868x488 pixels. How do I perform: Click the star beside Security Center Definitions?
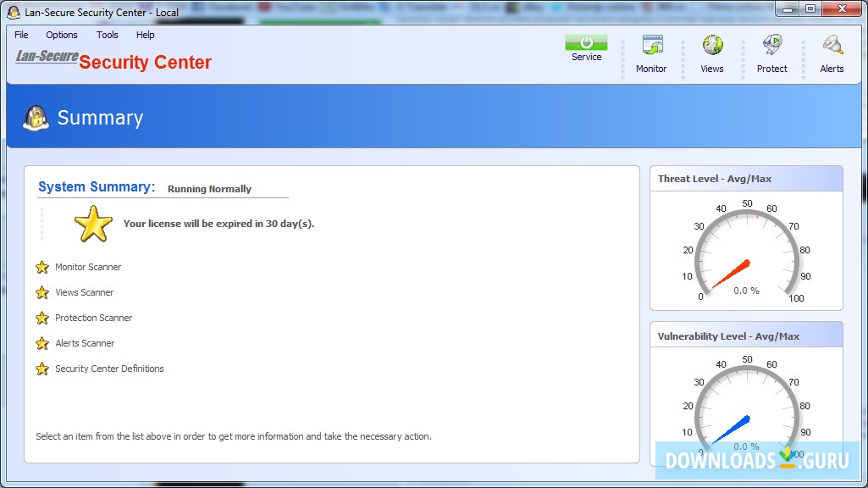click(x=42, y=369)
